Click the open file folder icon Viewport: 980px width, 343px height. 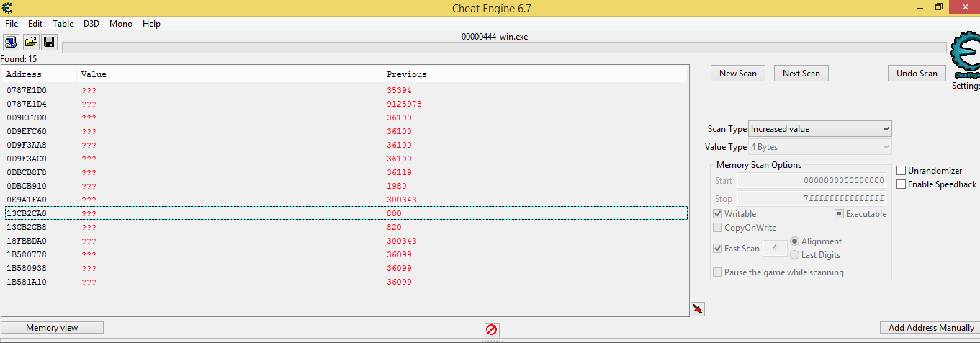[x=30, y=42]
